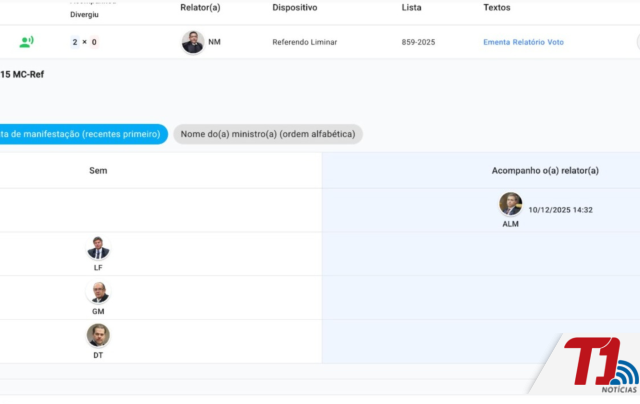Click the LF minister avatar
Image resolution: width=640 pixels, height=404 pixels.
(x=98, y=248)
